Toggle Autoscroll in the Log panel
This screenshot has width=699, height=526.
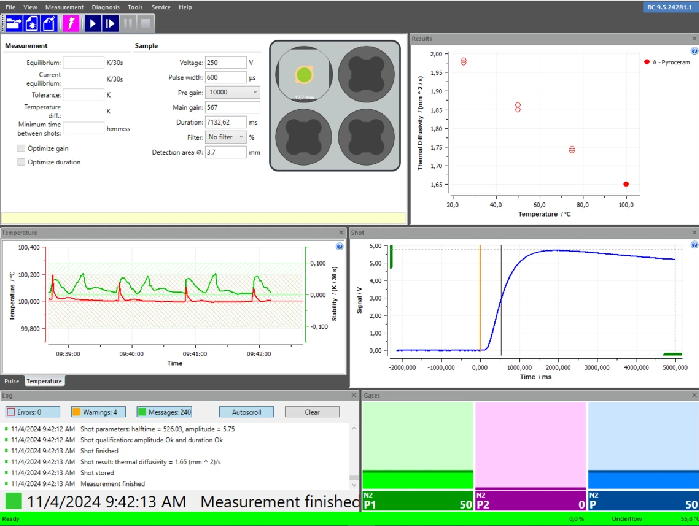click(x=247, y=412)
